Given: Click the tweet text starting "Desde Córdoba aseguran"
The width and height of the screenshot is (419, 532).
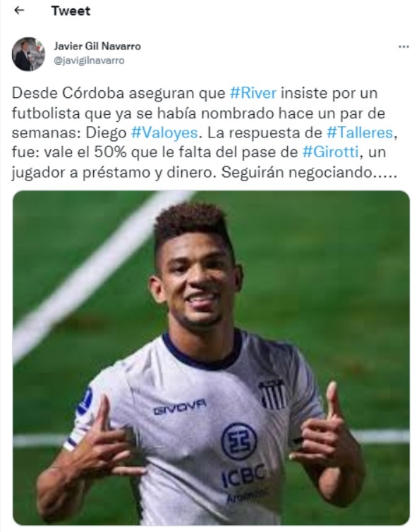Looking at the screenshot, I should (x=205, y=132).
